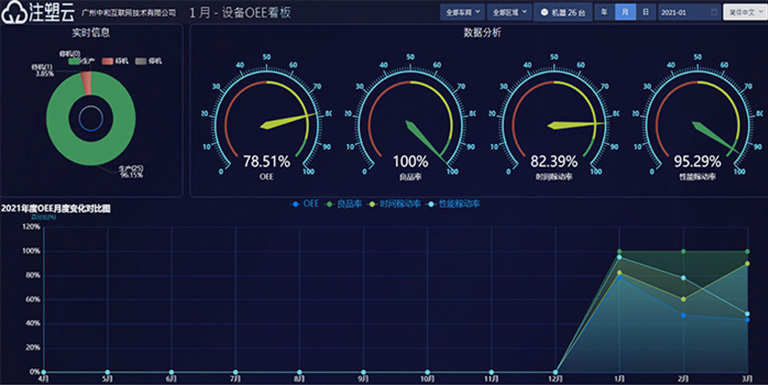The width and height of the screenshot is (768, 385).
Task: Click the red 停机 legend marker
Action: click(x=107, y=61)
